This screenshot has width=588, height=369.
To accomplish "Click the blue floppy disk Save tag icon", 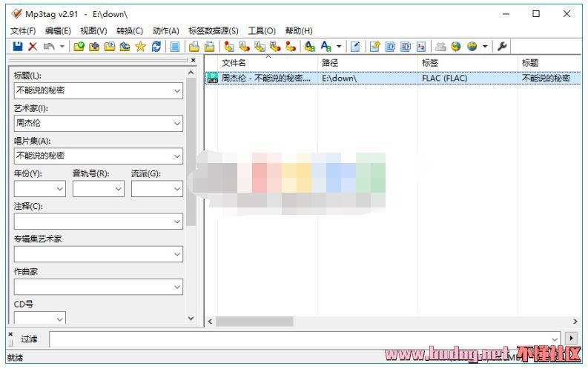I will [18, 47].
